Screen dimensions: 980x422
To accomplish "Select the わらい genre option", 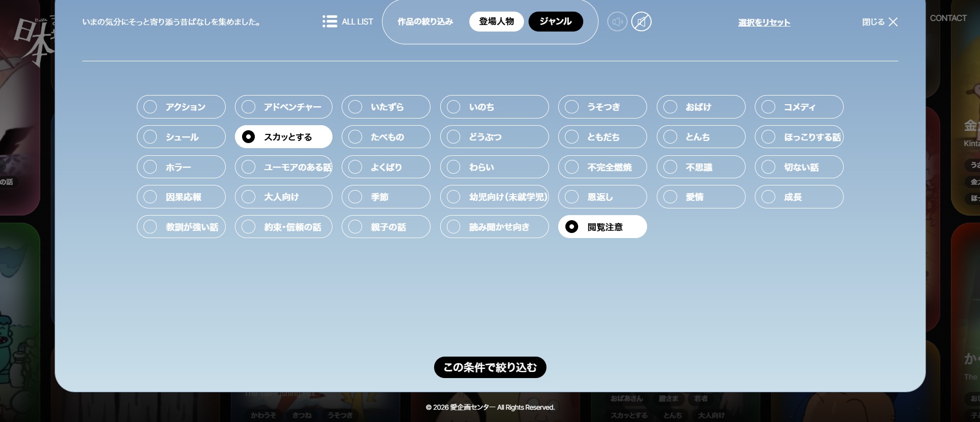I will click(494, 167).
